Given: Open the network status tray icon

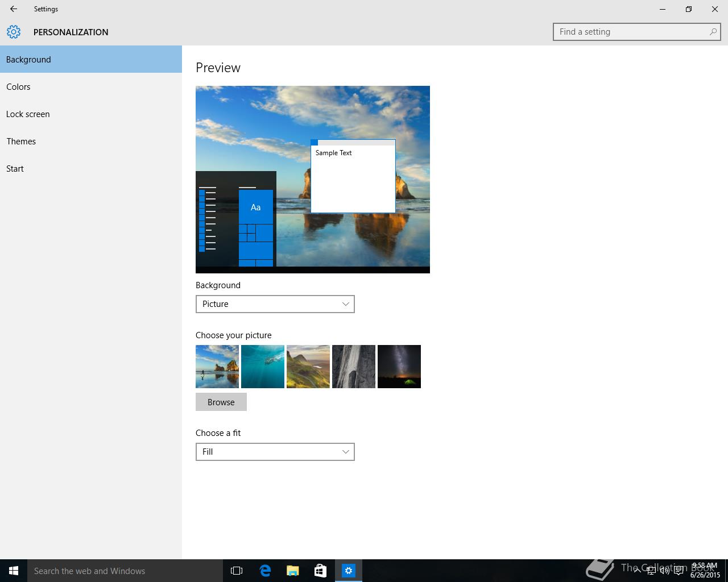Looking at the screenshot, I should pyautogui.click(x=651, y=571).
